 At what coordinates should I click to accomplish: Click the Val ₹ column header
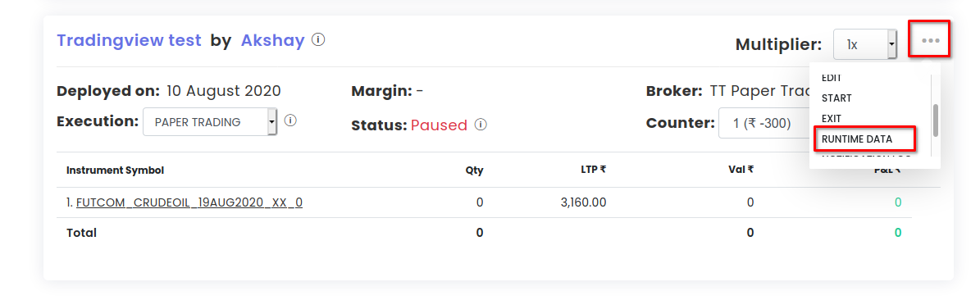tap(741, 170)
